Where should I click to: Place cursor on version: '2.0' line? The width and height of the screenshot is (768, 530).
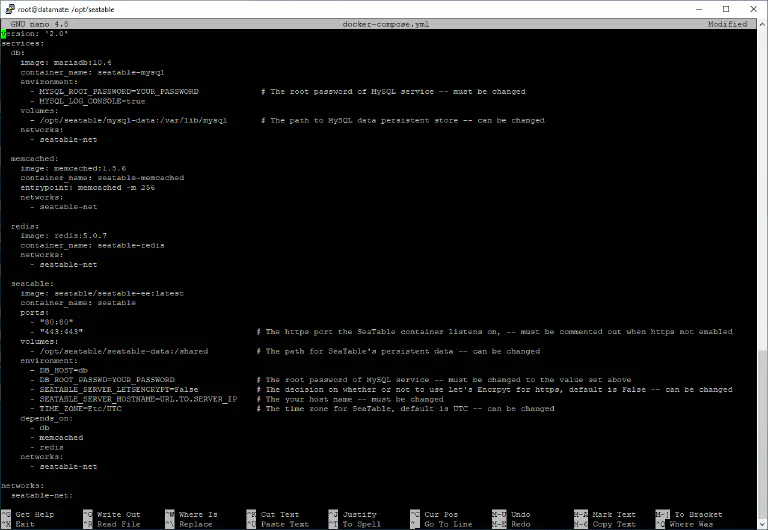pyautogui.click(x=34, y=33)
